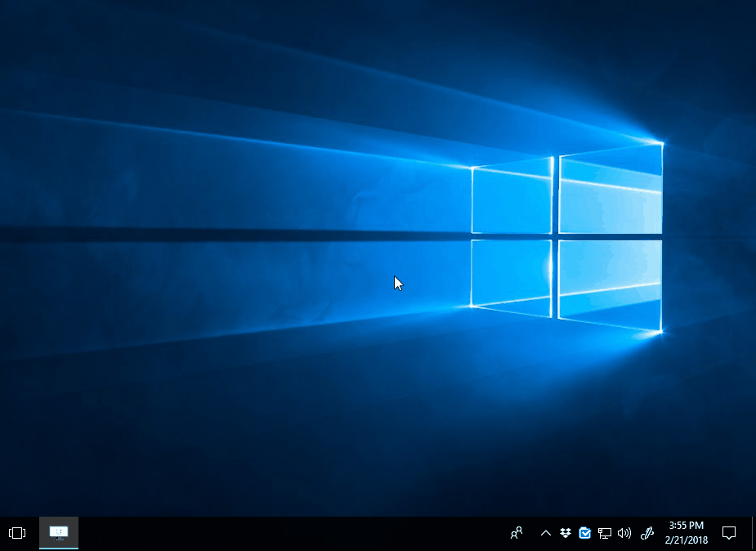Click an empty area of the taskbar
This screenshot has height=551, width=756.
click(289, 534)
